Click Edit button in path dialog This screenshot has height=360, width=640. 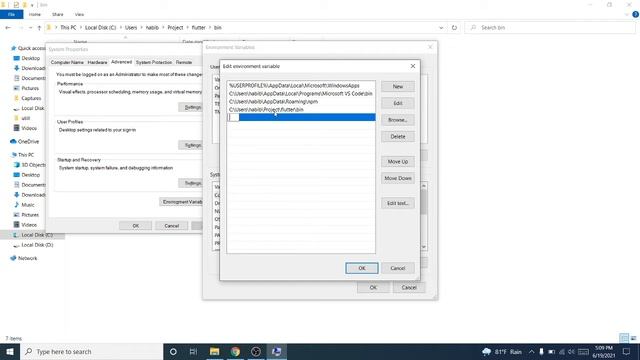398,103
